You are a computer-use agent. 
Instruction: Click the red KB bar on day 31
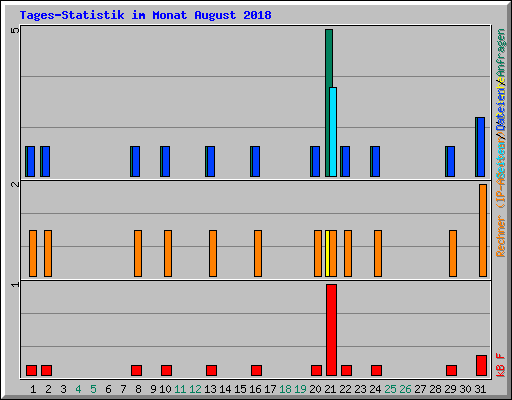point(481,365)
